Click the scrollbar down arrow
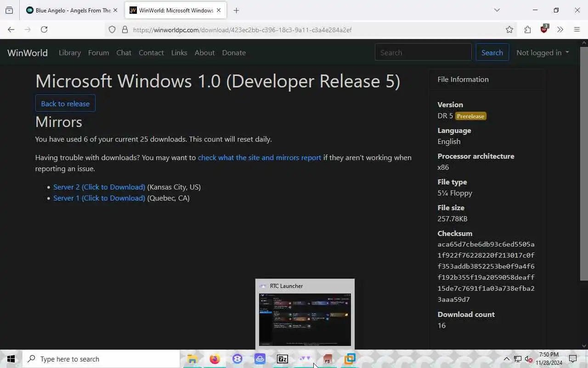The image size is (588, 368). 584,345
